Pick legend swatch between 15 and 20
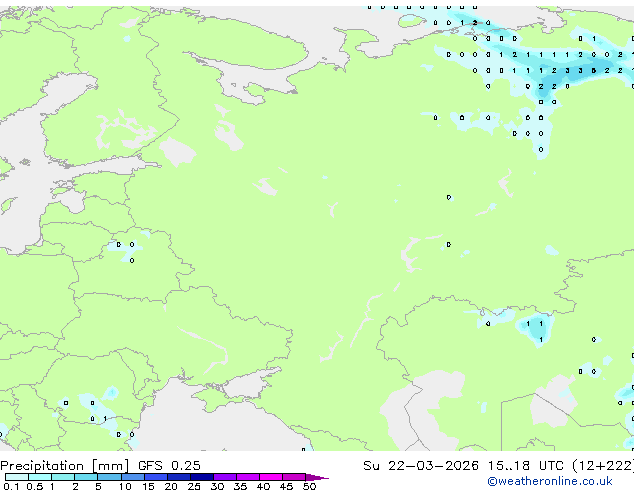The height and width of the screenshot is (490, 634). click(155, 477)
